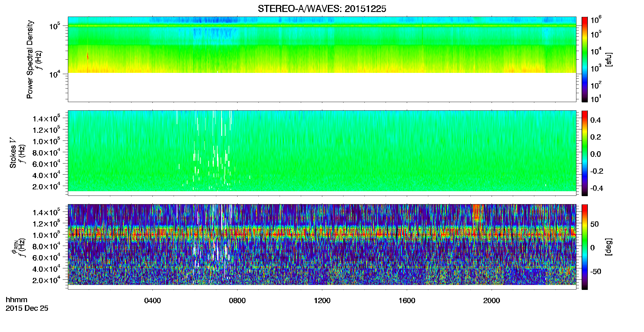The width and height of the screenshot is (644, 332).
Task: Click the phi RTN degrees colorbar
Action: click(585, 247)
